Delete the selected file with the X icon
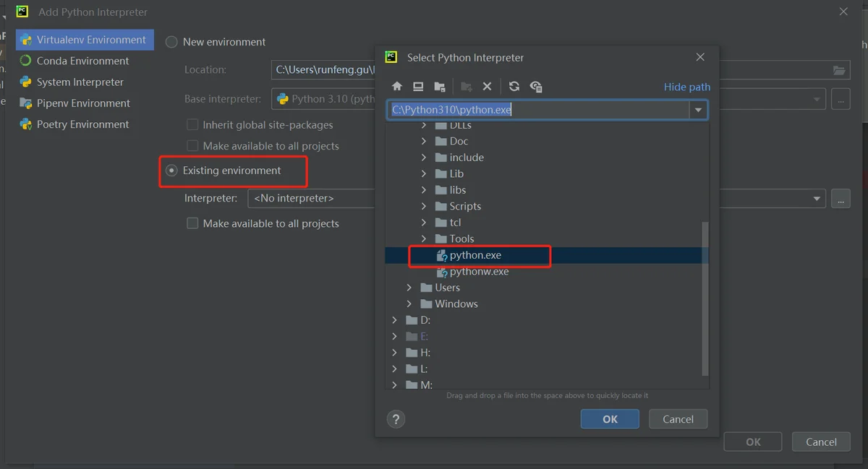Screen dimensions: 868x469 (487, 87)
